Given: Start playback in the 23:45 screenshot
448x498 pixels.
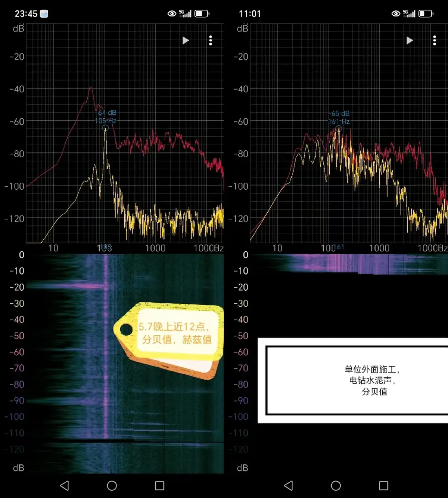Looking at the screenshot, I should (186, 40).
